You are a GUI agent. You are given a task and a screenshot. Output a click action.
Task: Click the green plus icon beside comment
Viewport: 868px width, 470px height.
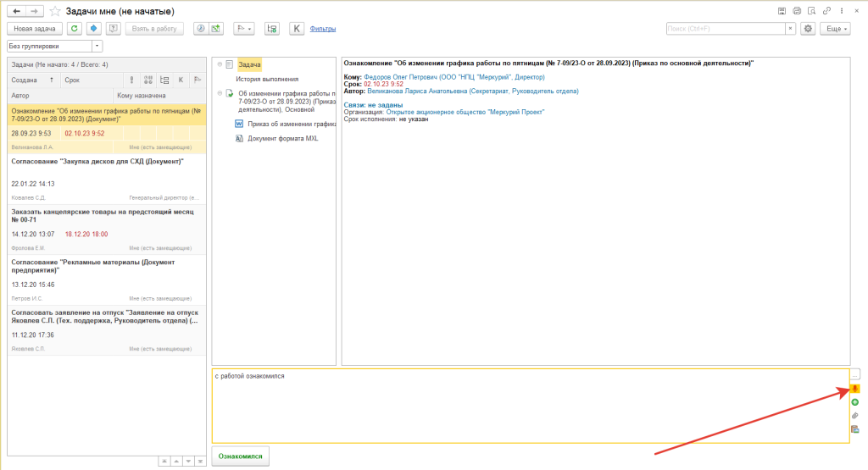(x=855, y=402)
